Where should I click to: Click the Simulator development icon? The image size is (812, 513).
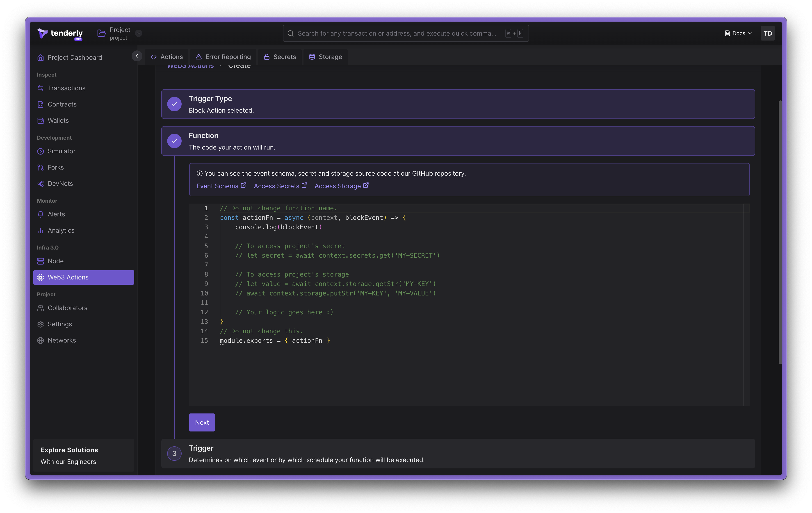(x=40, y=151)
